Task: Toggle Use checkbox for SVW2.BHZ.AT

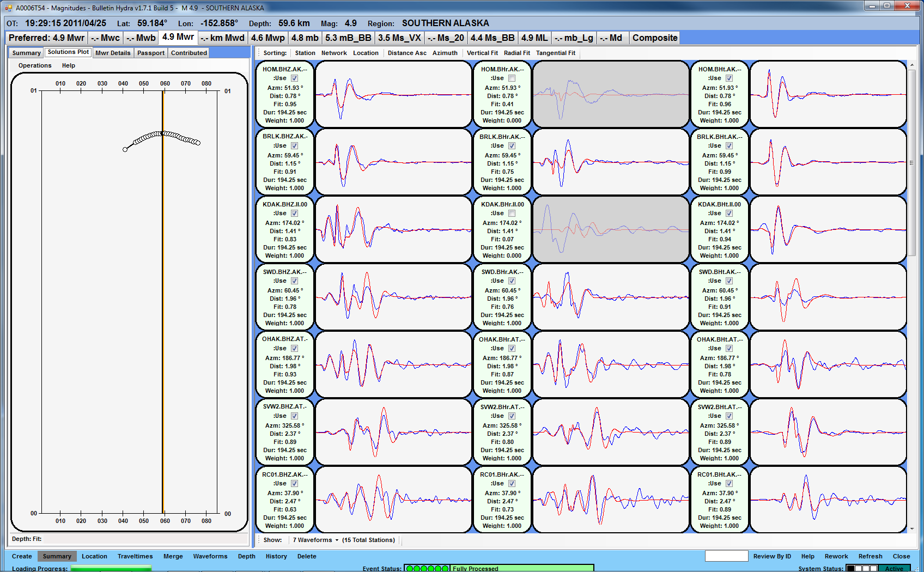Action: tap(294, 416)
